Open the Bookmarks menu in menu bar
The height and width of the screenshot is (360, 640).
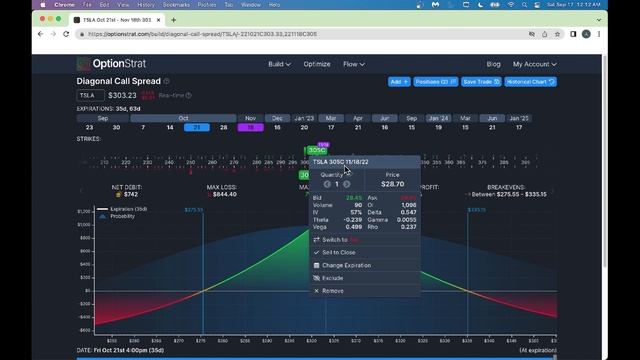[176, 5]
